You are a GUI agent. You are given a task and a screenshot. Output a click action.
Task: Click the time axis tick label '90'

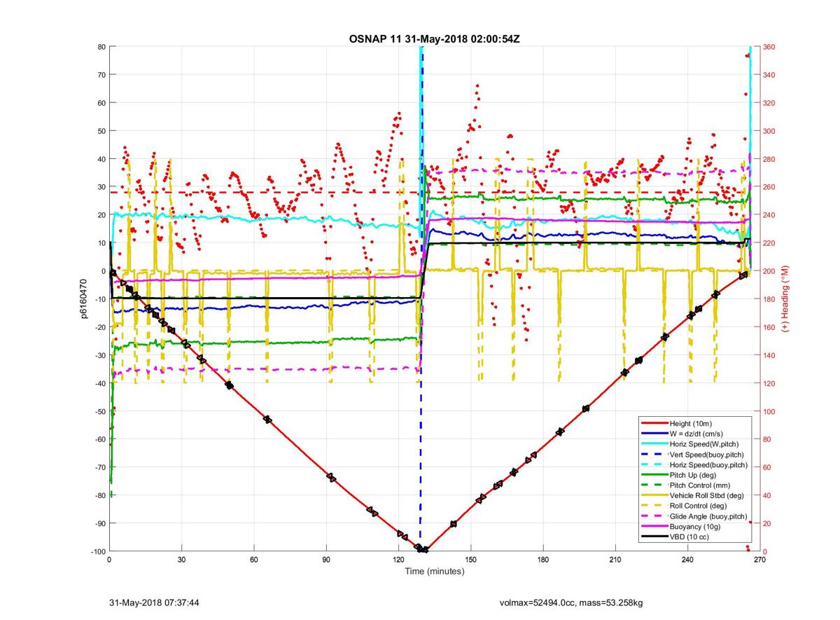coord(326,560)
